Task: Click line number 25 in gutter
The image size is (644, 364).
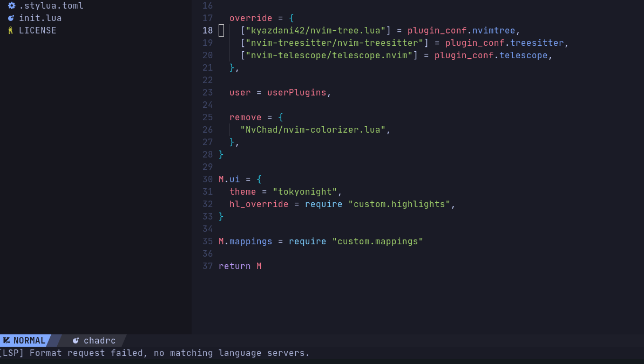Action: tap(208, 118)
